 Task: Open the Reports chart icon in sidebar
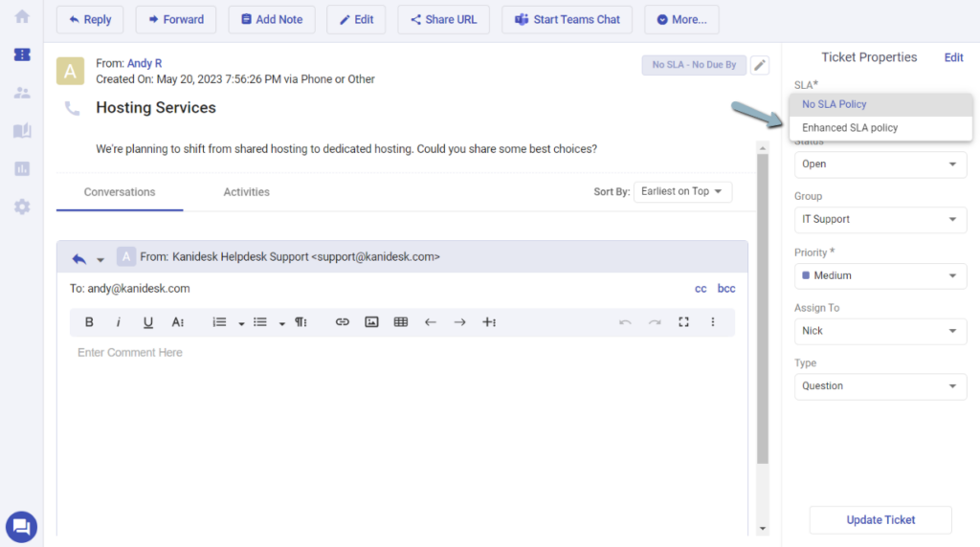(22, 168)
